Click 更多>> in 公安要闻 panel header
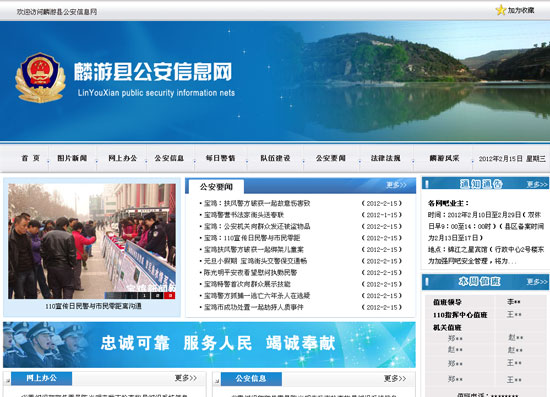 (x=396, y=185)
